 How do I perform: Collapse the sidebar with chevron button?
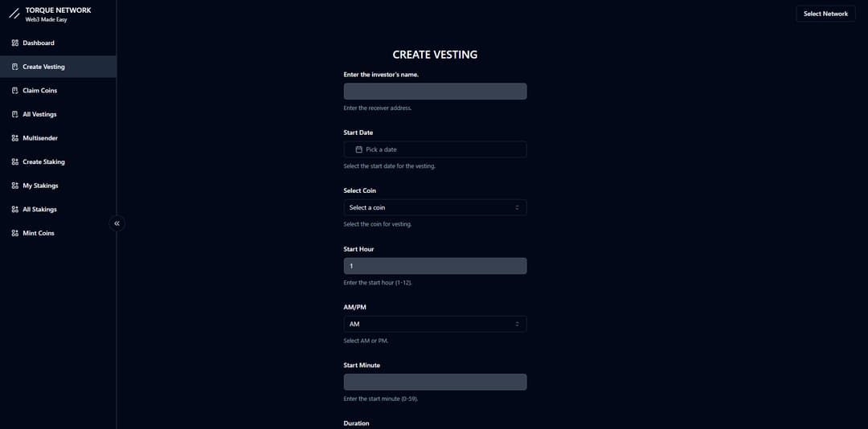pyautogui.click(x=117, y=223)
